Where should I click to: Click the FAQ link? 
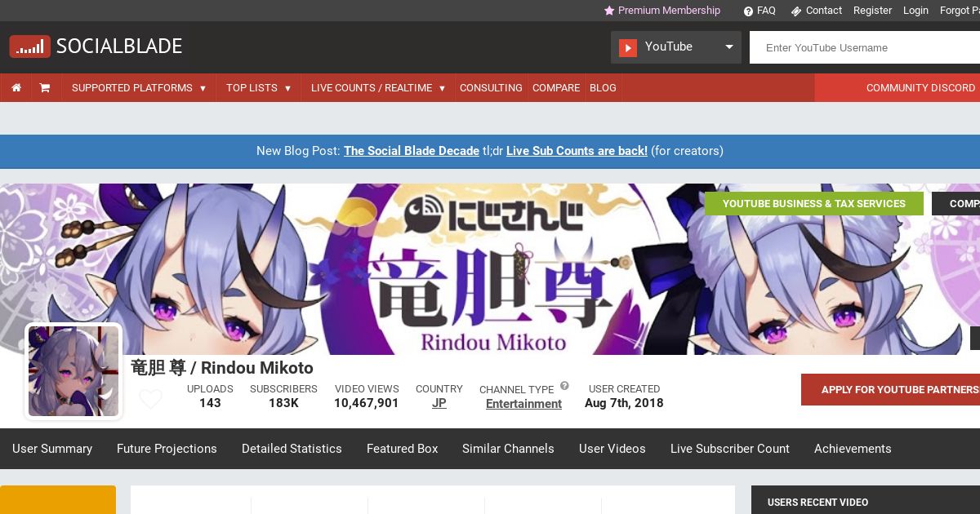(x=766, y=11)
